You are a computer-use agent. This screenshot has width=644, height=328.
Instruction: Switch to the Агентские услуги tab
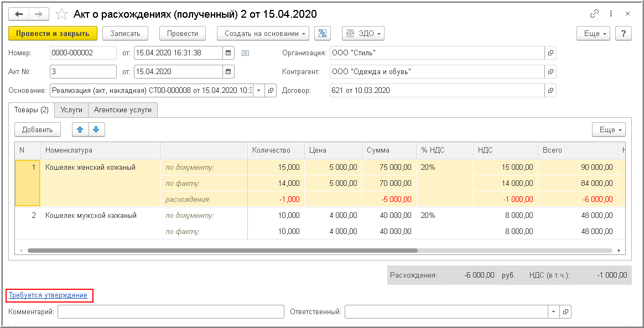coord(123,110)
